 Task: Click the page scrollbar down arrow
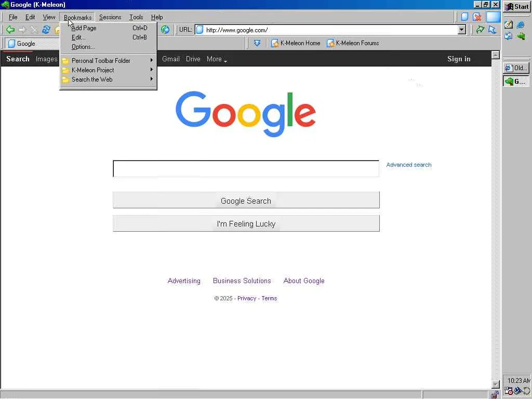(496, 384)
